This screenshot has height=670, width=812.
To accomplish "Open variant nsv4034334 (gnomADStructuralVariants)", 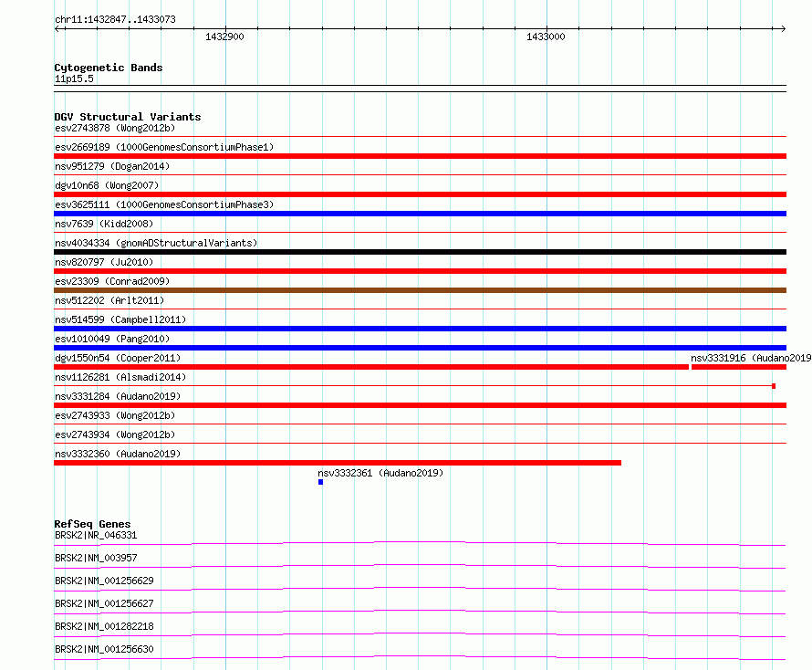I will coord(156,243).
